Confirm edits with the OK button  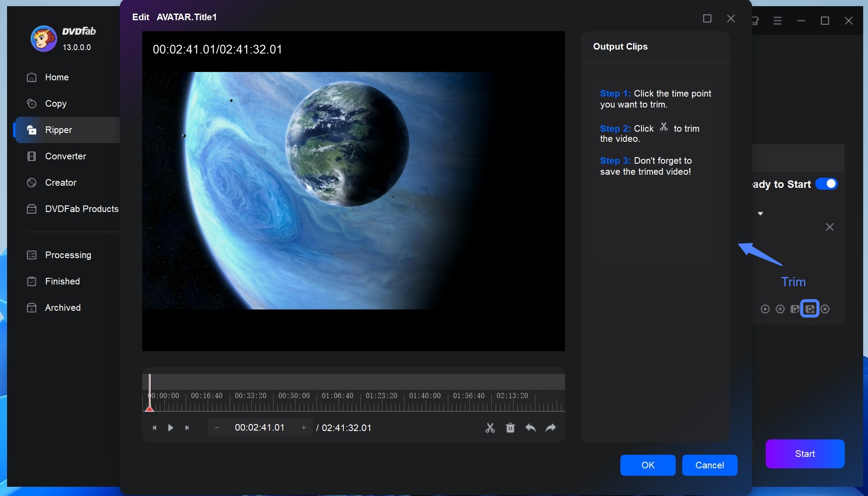click(648, 465)
